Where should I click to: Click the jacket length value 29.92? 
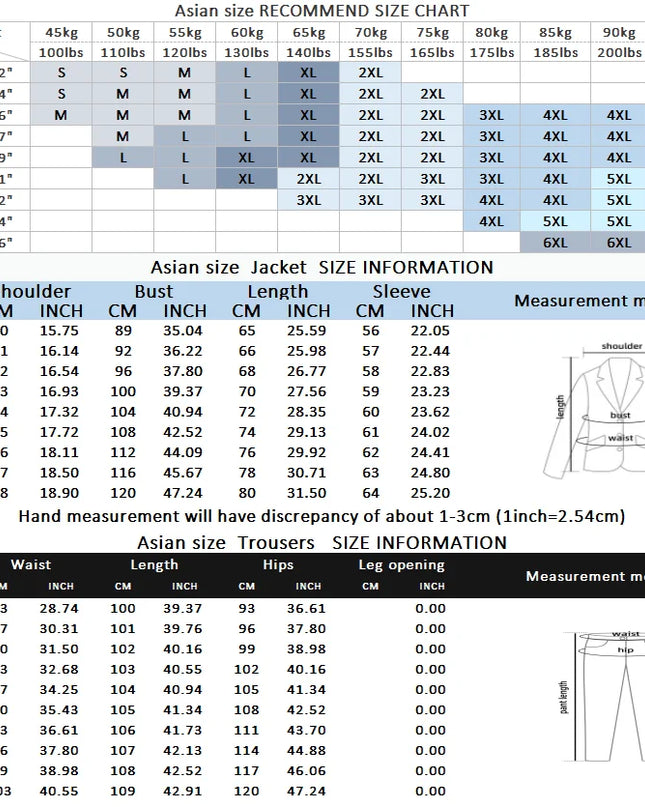click(x=306, y=452)
